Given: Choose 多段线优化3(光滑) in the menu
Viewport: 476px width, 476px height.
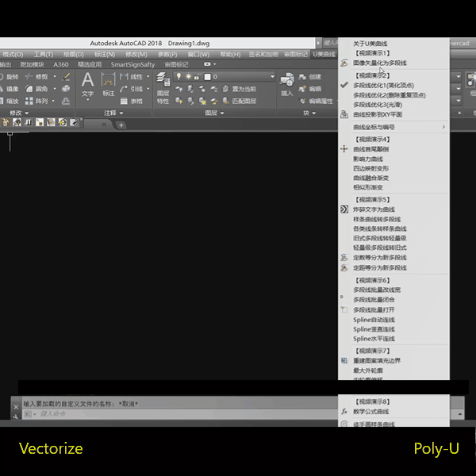Looking at the screenshot, I should (378, 105).
